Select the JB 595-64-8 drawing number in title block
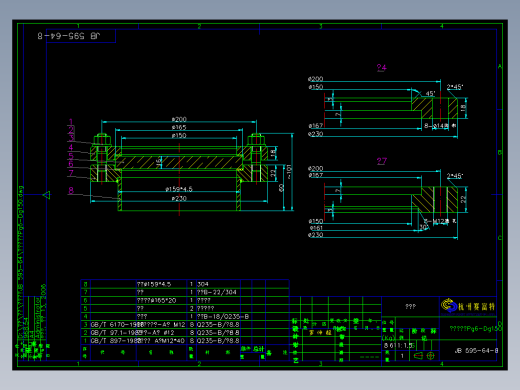Screen dimensions: 520x390 click(x=476, y=351)
